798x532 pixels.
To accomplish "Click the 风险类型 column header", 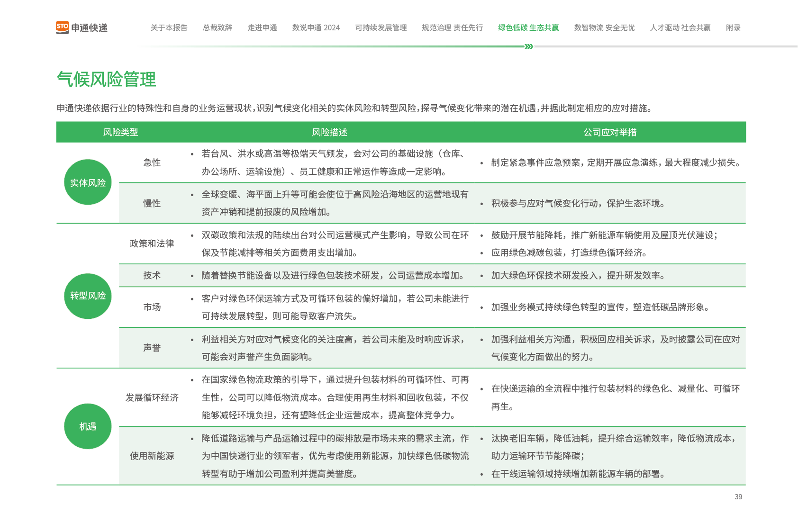I will [x=120, y=132].
